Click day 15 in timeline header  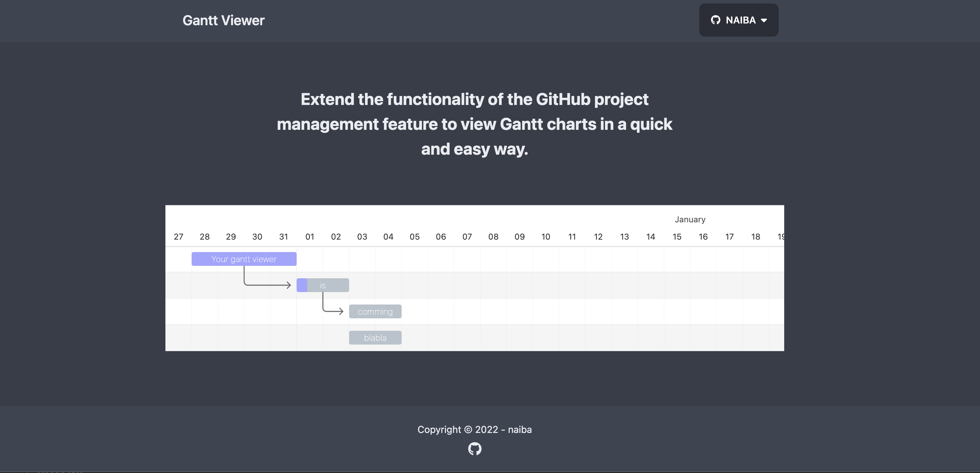(x=677, y=236)
